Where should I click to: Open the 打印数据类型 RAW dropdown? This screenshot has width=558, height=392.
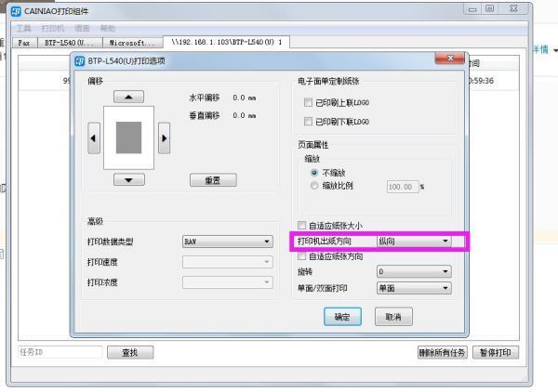coord(226,242)
